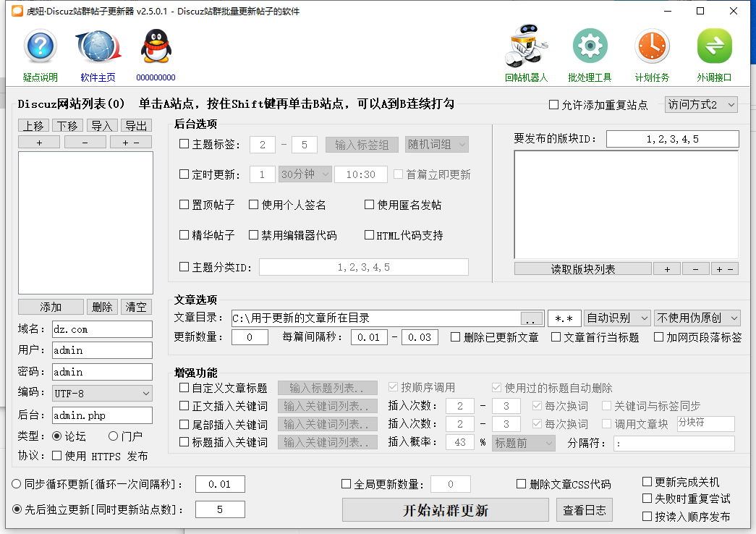Click the 删除 site button
756x534 pixels.
coord(102,307)
